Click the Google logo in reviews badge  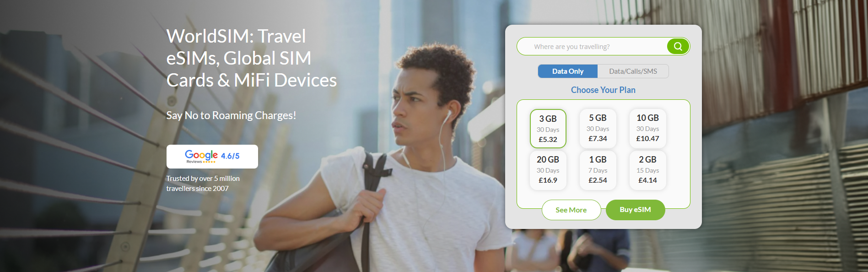(x=201, y=155)
